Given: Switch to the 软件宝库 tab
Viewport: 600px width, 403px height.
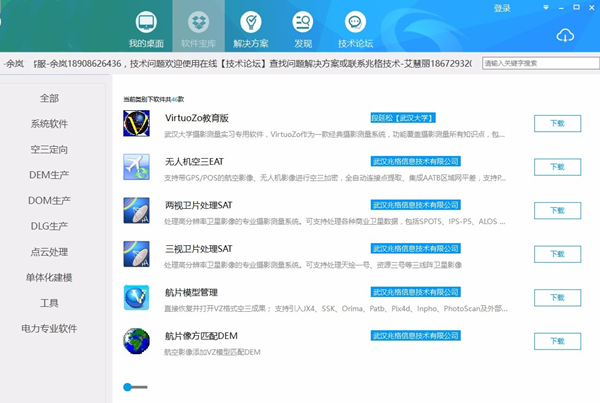Looking at the screenshot, I should [197, 28].
